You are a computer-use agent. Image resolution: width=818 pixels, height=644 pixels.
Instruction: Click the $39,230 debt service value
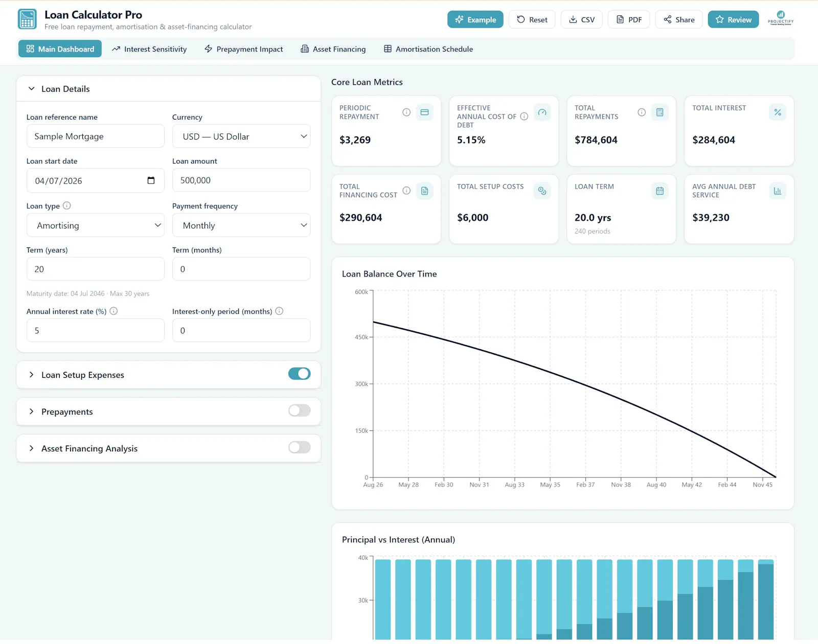(x=711, y=218)
